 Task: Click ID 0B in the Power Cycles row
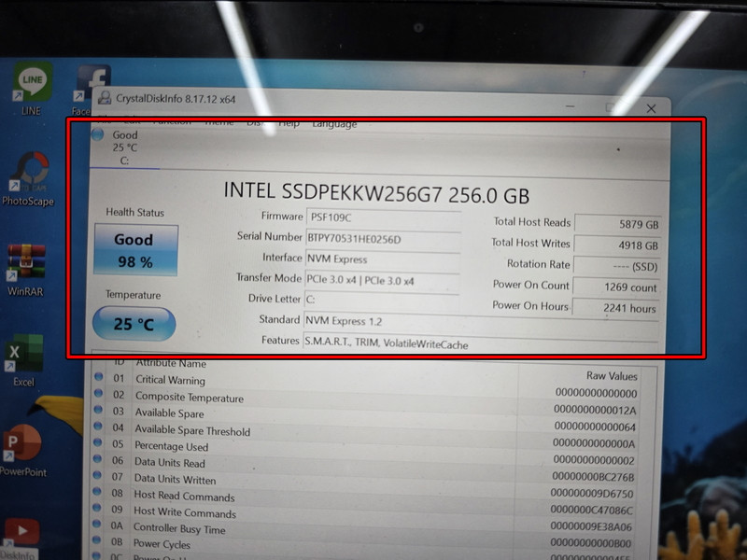pyautogui.click(x=117, y=541)
